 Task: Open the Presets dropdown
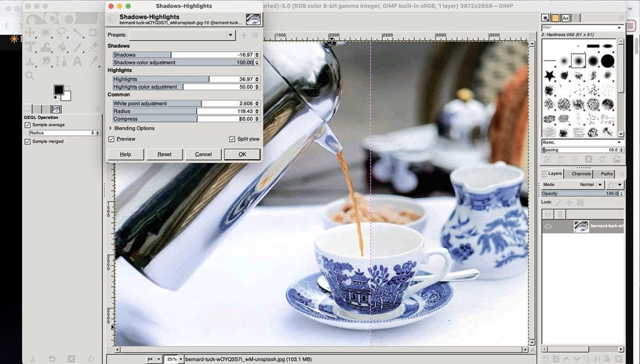[x=182, y=35]
